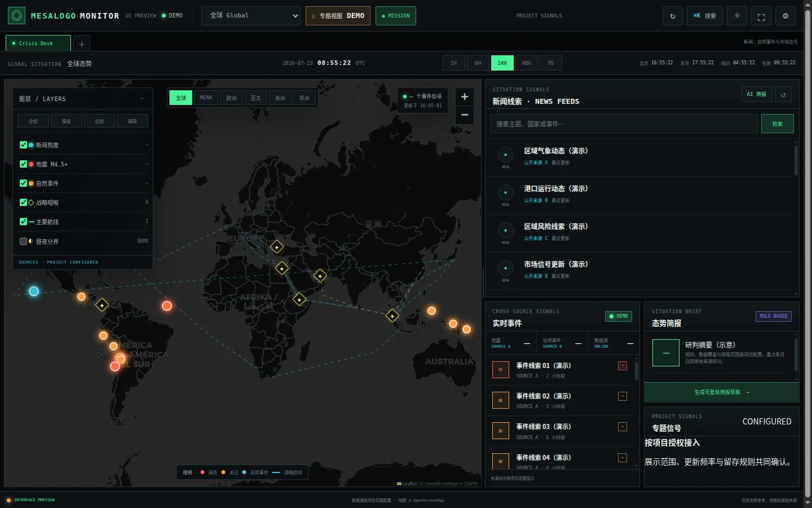Filter layers by 情报 preset
This screenshot has height=508, width=812.
click(67, 121)
